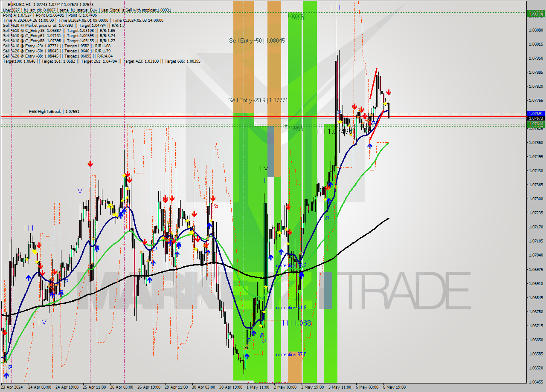Click the 1.07300 price axis value
Image resolution: width=546 pixels, height=392 pixels.
[536, 199]
